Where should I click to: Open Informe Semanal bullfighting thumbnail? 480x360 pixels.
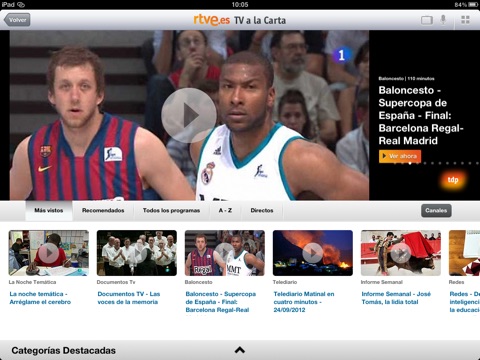(x=401, y=253)
